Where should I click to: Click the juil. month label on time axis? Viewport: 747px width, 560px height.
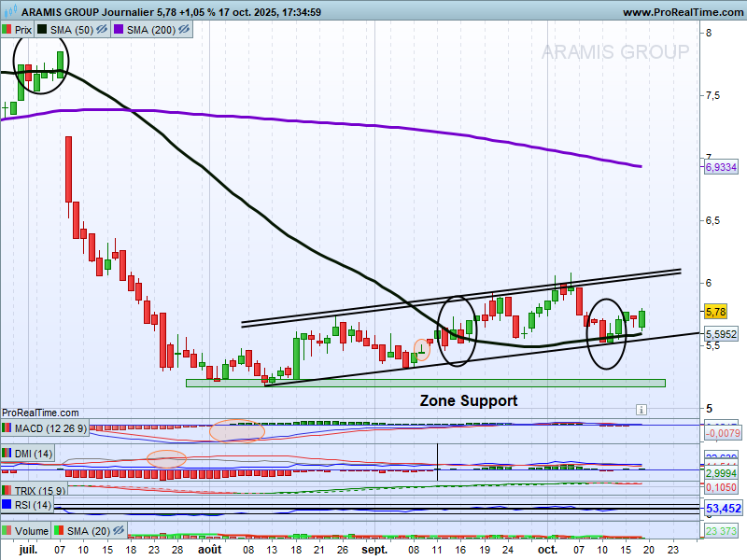click(28, 550)
